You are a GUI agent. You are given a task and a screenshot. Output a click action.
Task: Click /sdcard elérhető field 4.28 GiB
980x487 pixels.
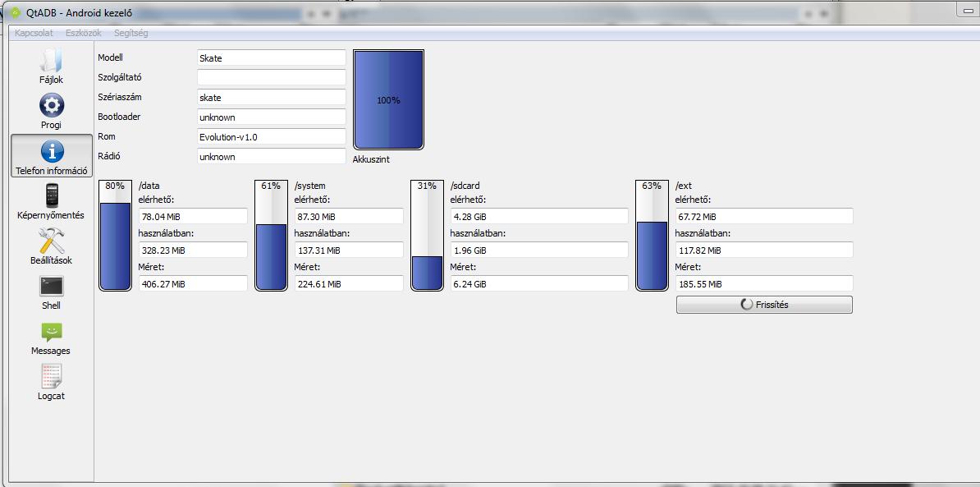[539, 216]
